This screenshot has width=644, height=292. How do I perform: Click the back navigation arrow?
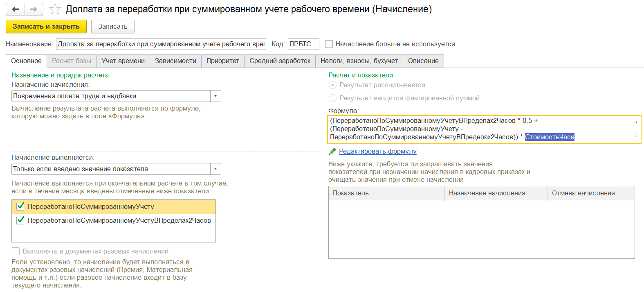(15, 9)
